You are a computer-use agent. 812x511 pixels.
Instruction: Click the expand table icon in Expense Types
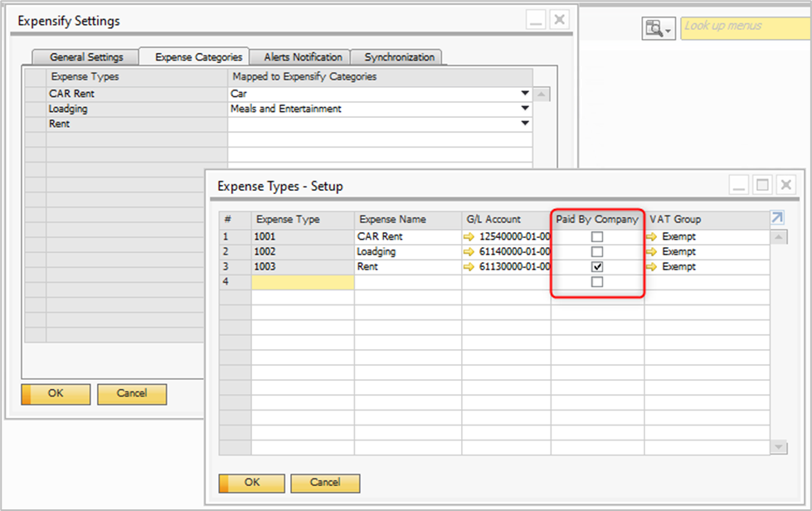[x=776, y=218]
